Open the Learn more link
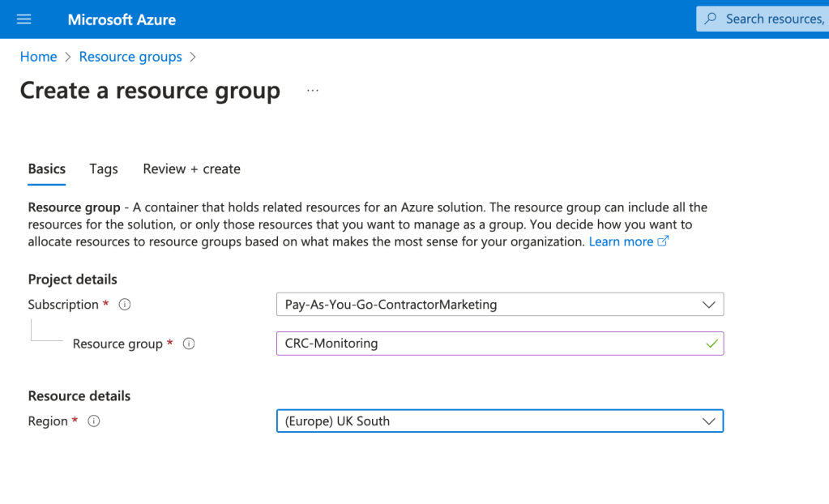Screen dimensions: 829x504 (x=622, y=241)
